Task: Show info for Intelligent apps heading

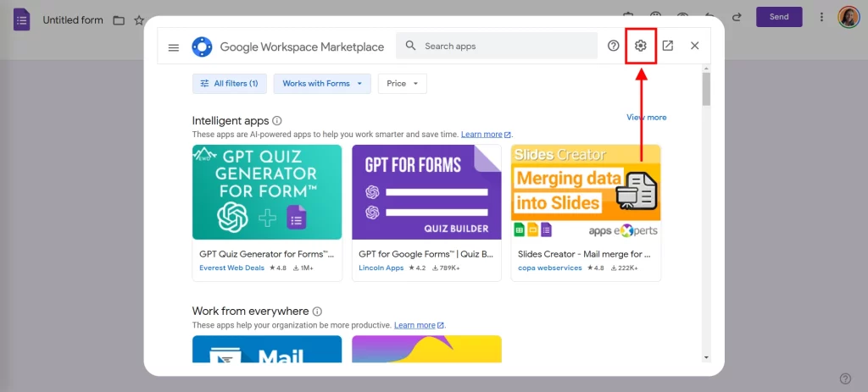Action: coord(277,120)
